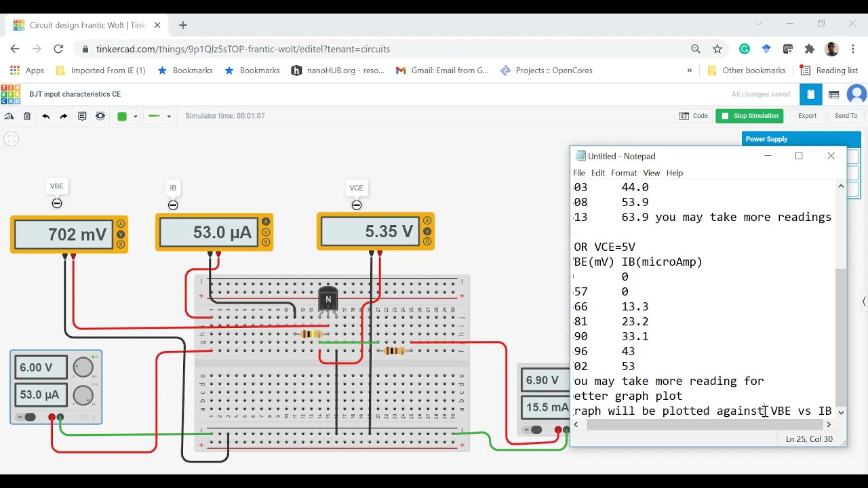The image size is (868, 488).
Task: Redo the last action
Action: tap(64, 116)
